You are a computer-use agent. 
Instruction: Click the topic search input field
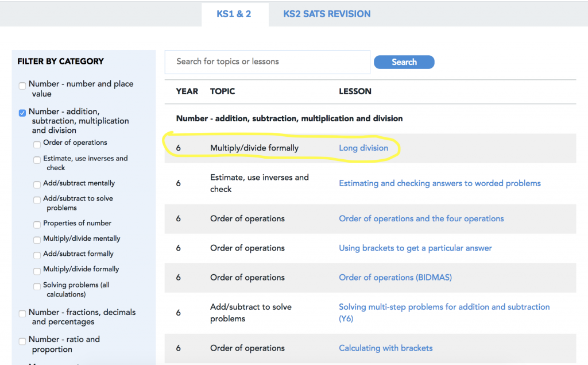point(267,62)
